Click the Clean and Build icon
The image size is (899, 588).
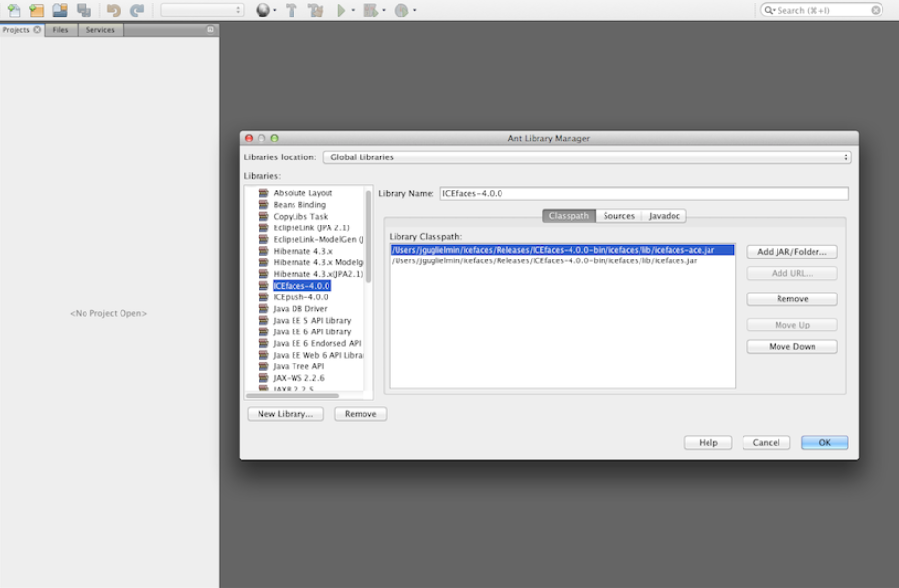(315, 10)
